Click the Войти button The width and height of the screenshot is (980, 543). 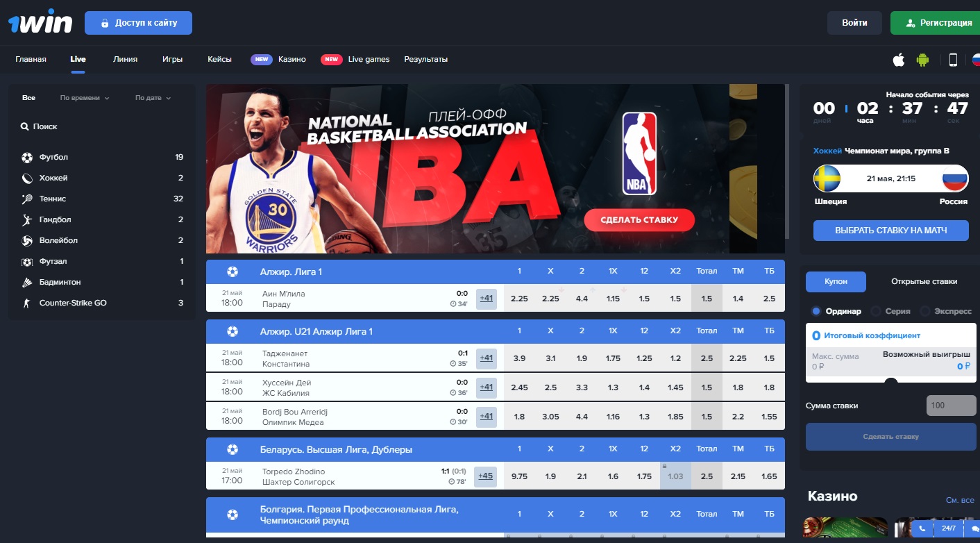point(854,23)
